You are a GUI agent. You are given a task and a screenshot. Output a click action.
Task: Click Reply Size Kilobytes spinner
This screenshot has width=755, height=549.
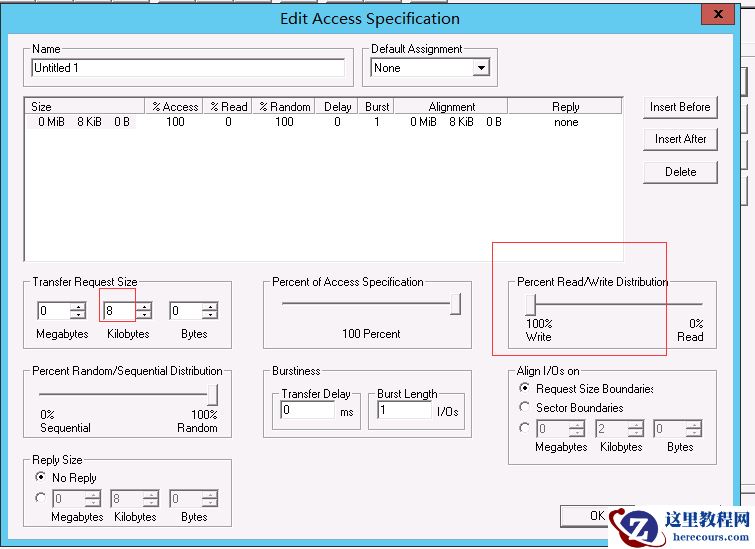coord(151,499)
